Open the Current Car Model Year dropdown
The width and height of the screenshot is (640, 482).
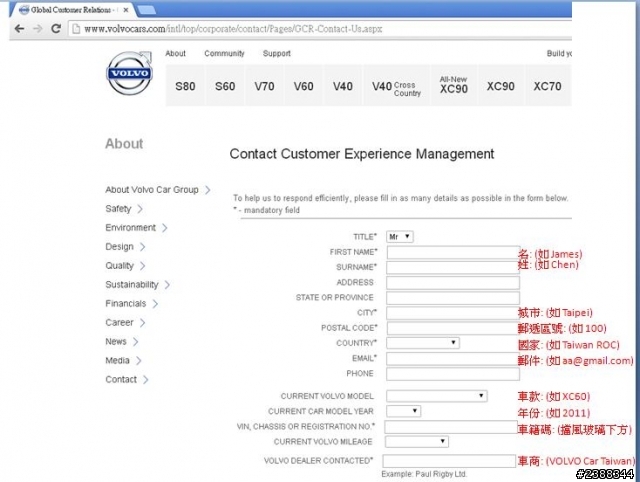(403, 411)
